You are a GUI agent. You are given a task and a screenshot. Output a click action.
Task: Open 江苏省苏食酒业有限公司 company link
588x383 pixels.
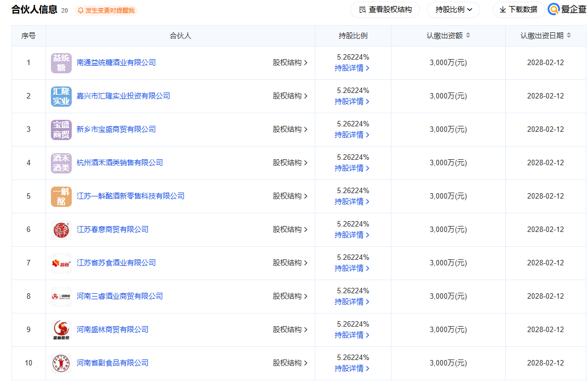(x=116, y=263)
